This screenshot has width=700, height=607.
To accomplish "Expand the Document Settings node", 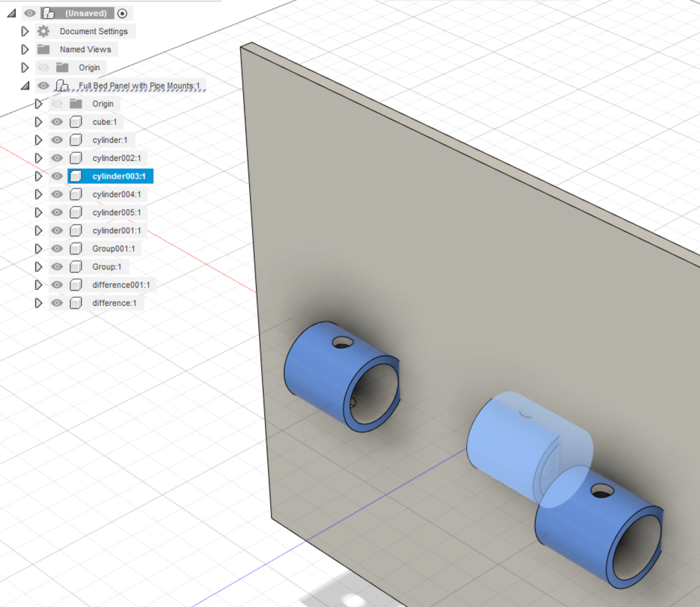I will (x=25, y=31).
